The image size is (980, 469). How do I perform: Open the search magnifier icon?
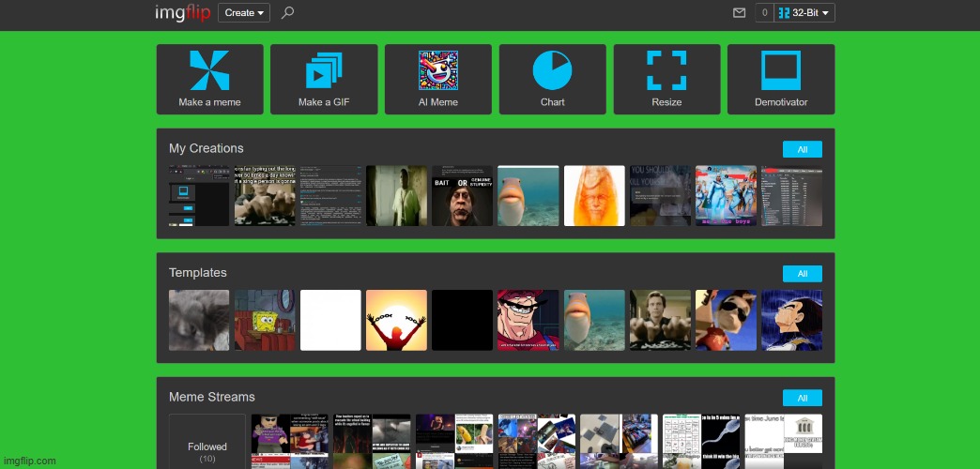[x=287, y=12]
